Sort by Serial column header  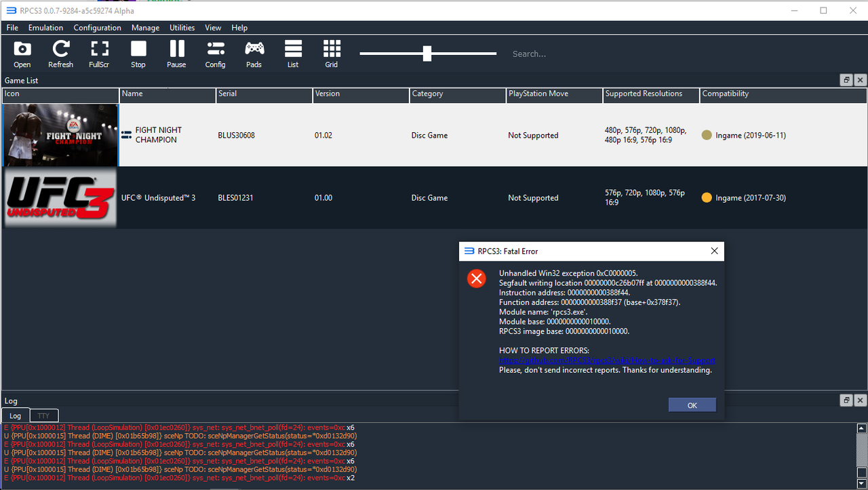pyautogui.click(x=264, y=94)
